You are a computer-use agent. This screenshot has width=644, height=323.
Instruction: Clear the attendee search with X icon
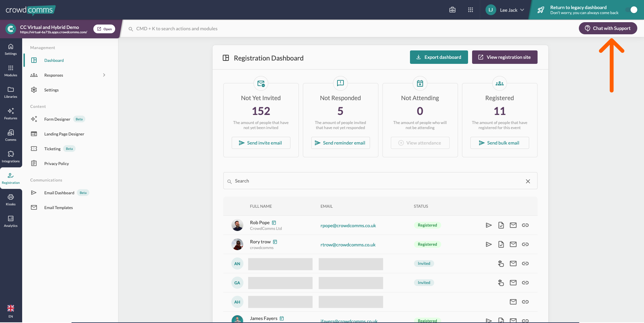pyautogui.click(x=528, y=181)
